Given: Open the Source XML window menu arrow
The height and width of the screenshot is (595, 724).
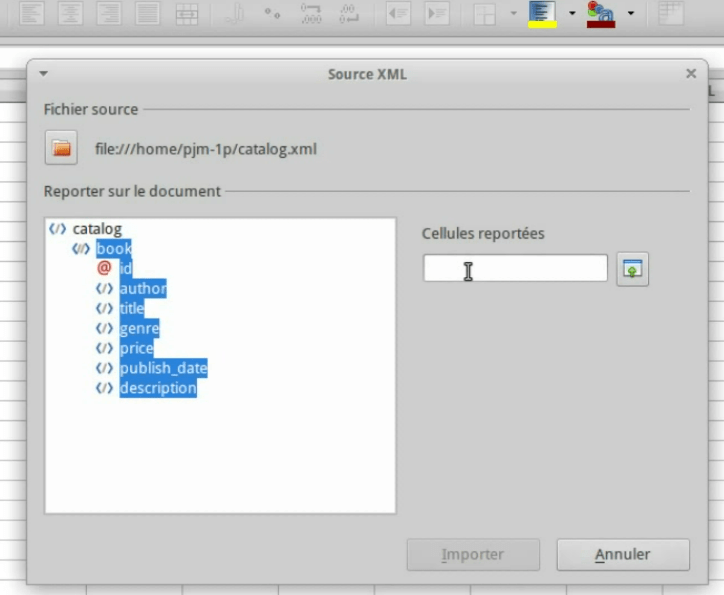Looking at the screenshot, I should pos(43,74).
